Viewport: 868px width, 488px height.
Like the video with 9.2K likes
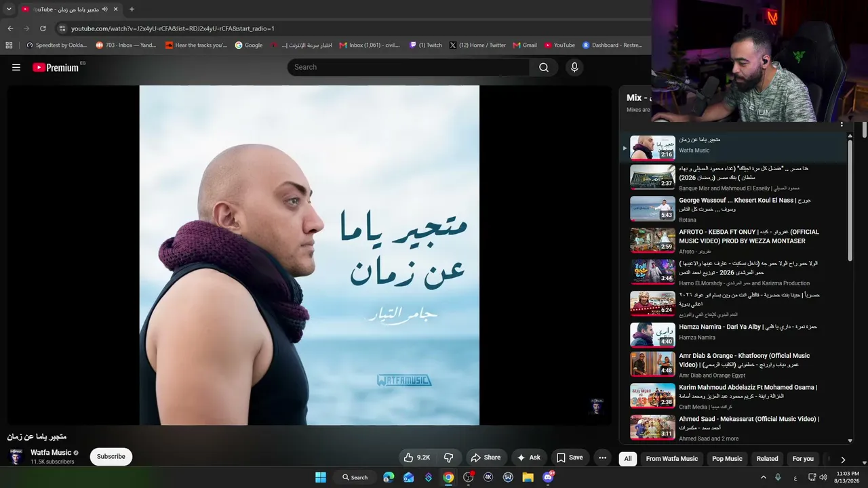click(x=417, y=457)
